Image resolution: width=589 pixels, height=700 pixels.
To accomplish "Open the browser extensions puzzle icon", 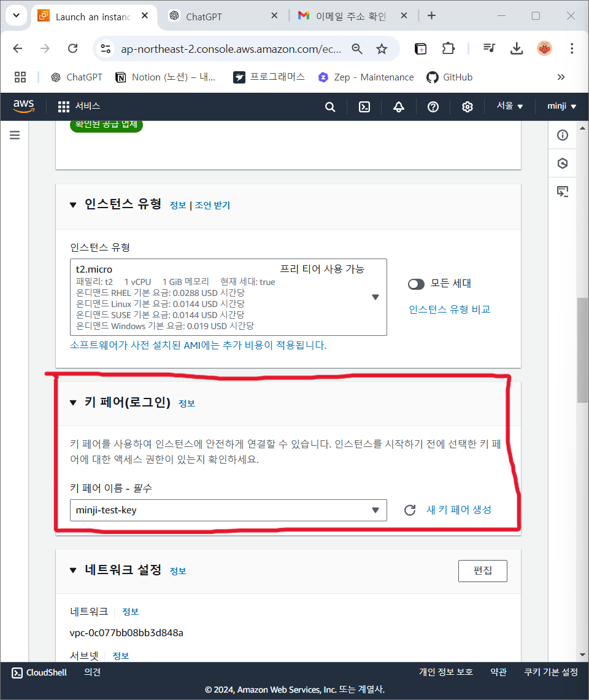I will point(448,49).
